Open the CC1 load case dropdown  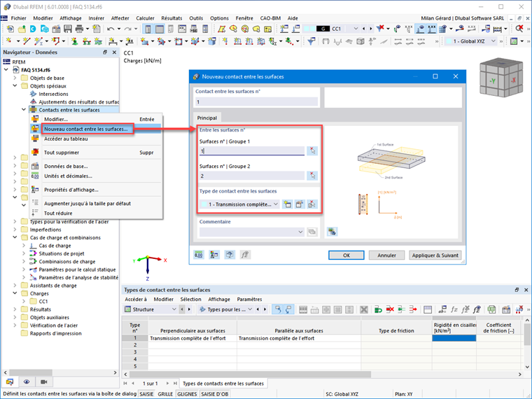pyautogui.click(x=356, y=29)
